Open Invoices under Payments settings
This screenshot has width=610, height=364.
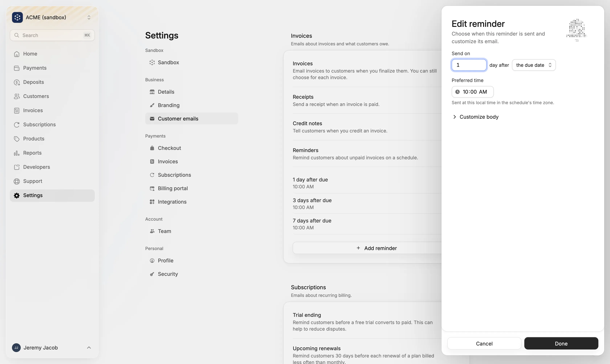point(191,162)
